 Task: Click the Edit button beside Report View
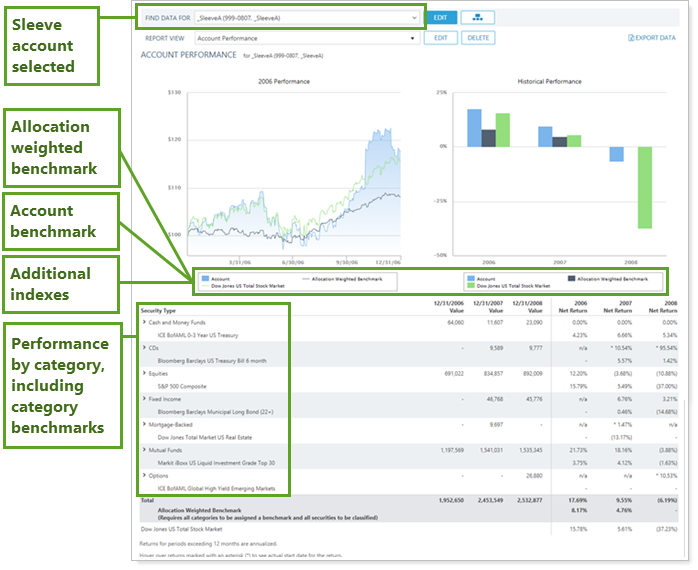[440, 38]
